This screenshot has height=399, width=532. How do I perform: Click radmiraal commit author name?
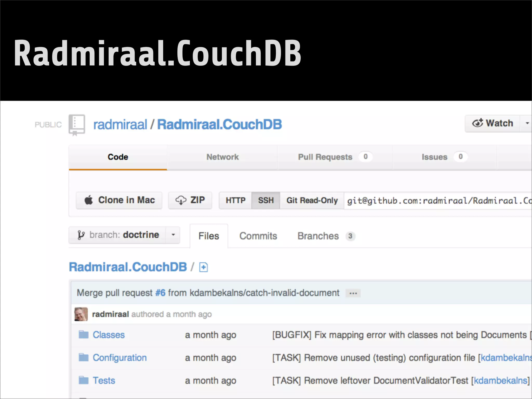coord(110,314)
